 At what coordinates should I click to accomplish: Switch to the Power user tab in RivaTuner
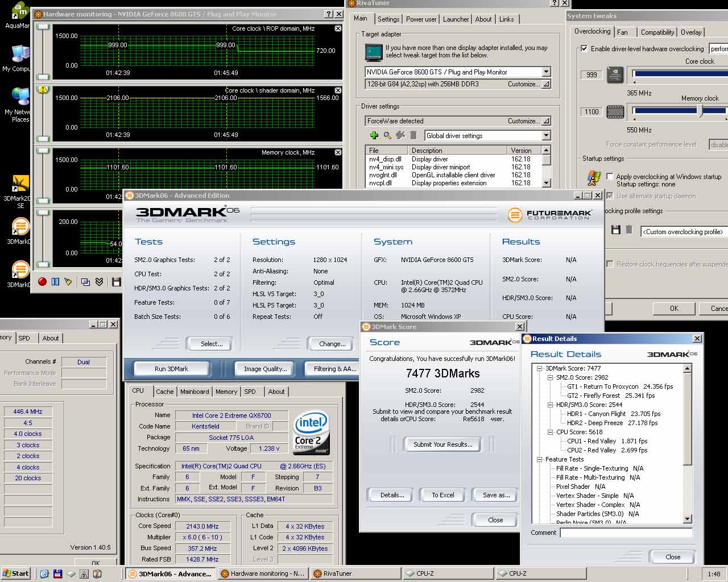[421, 19]
